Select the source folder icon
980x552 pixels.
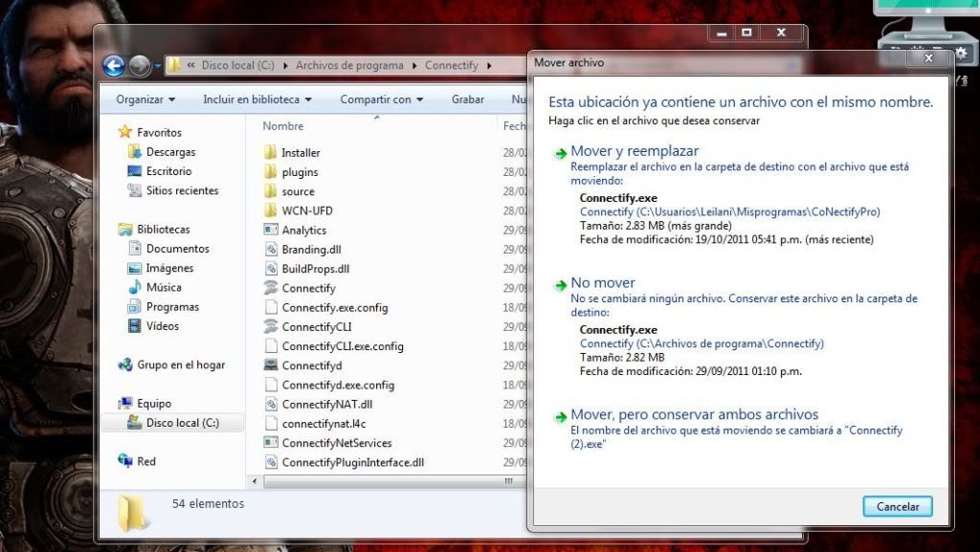[271, 191]
